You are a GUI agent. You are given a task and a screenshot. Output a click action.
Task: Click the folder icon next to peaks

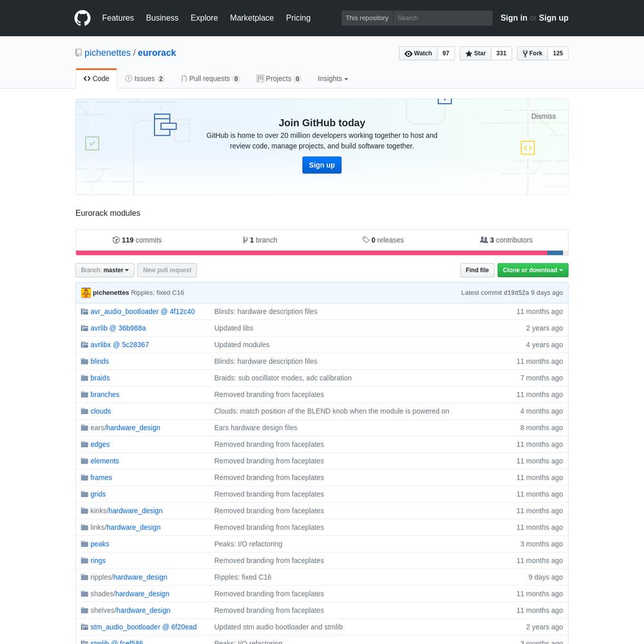(84, 544)
